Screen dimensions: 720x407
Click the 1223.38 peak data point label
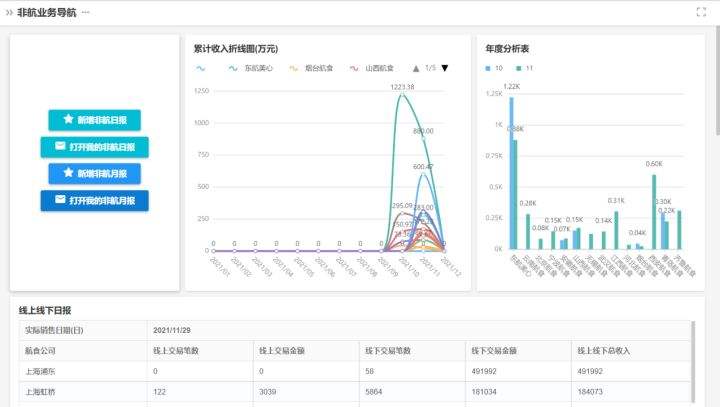(x=402, y=87)
